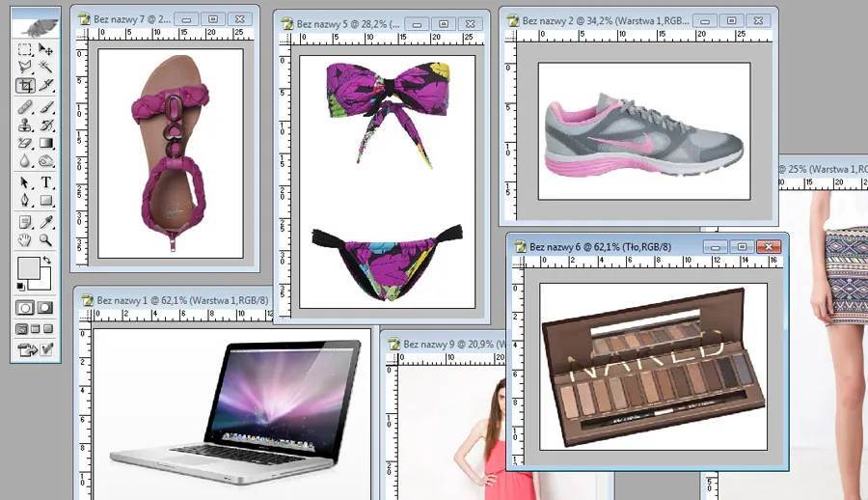
Task: Select the Type tool
Action: 45,182
